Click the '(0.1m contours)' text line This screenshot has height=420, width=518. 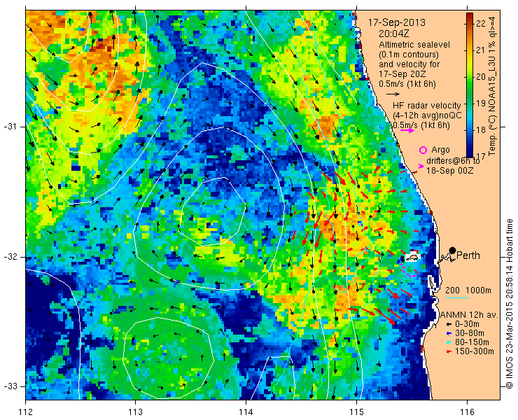[x=409, y=54]
